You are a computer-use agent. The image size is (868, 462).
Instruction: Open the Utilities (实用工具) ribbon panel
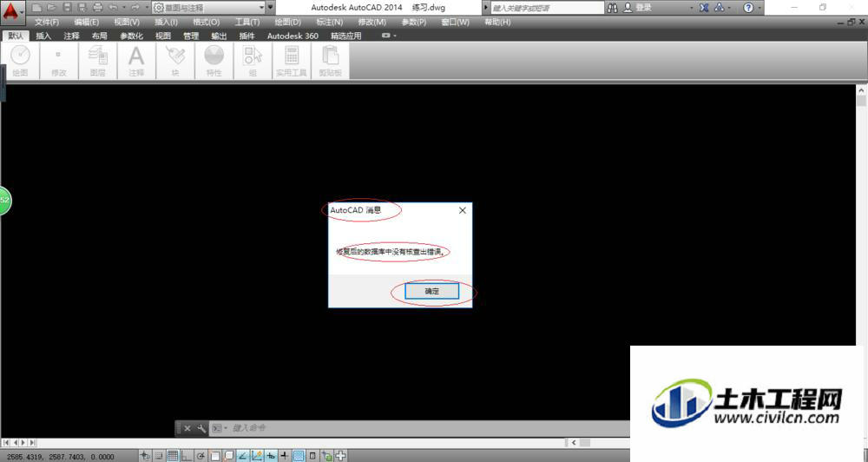point(291,61)
